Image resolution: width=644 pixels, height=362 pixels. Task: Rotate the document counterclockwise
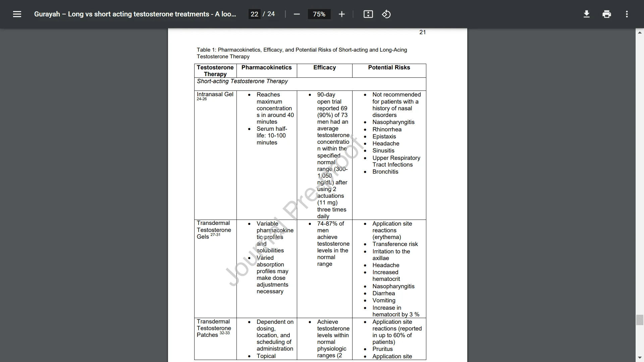click(386, 14)
